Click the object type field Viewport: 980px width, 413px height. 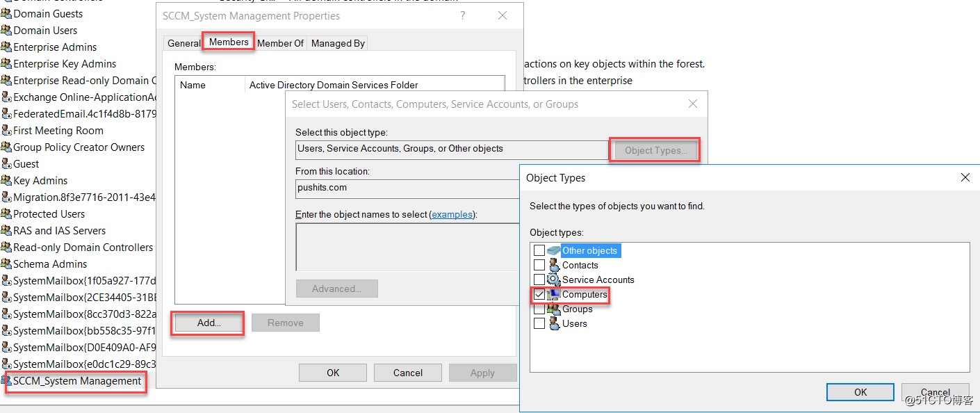[x=452, y=149]
